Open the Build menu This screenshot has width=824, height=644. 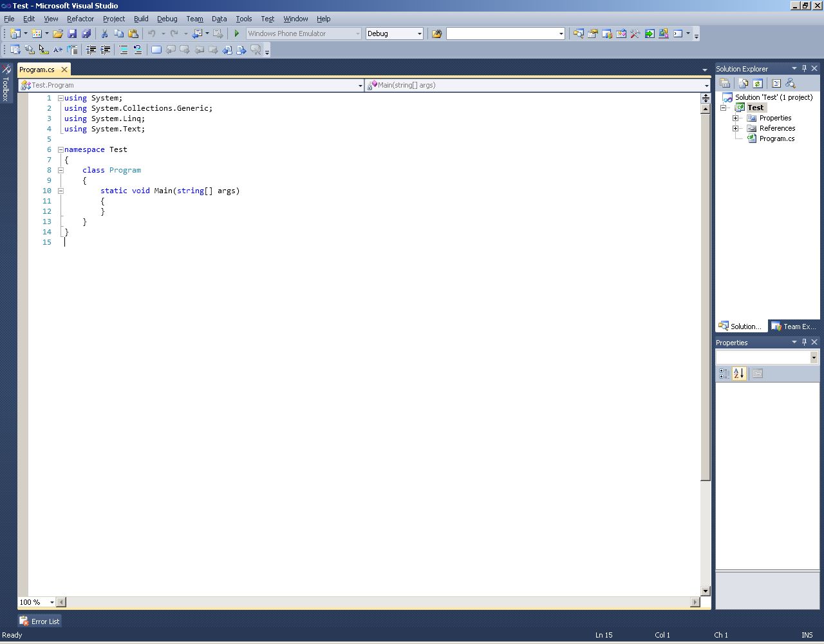[x=141, y=19]
